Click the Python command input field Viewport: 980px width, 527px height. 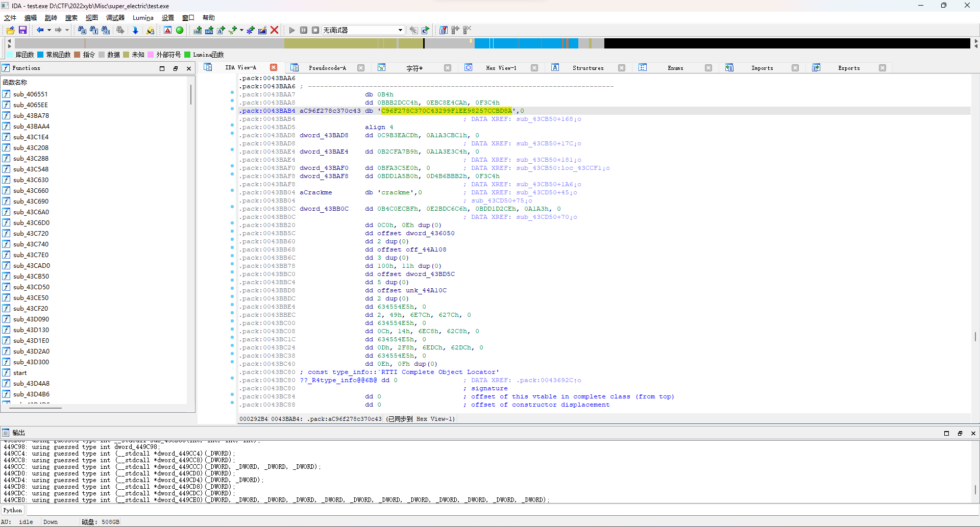coord(502,510)
